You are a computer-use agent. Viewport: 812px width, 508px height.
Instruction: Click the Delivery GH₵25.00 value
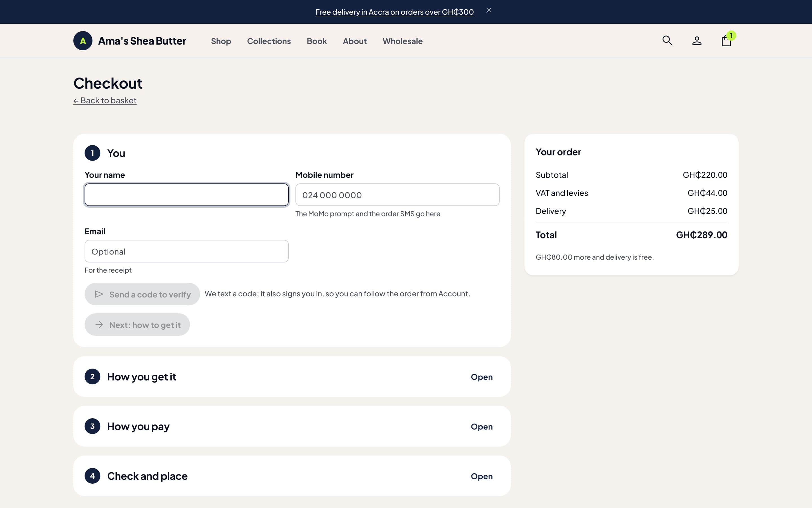point(707,211)
